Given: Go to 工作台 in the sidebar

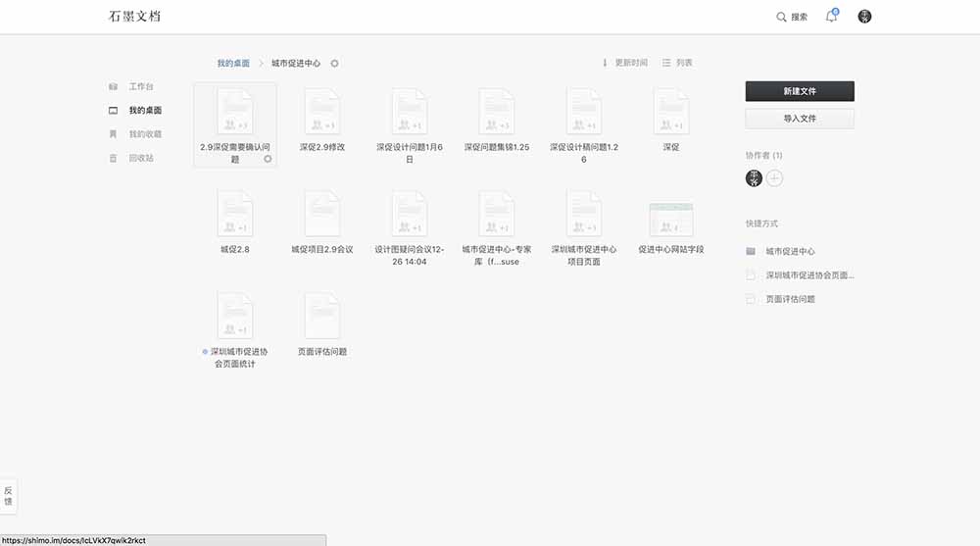Looking at the screenshot, I should 140,87.
